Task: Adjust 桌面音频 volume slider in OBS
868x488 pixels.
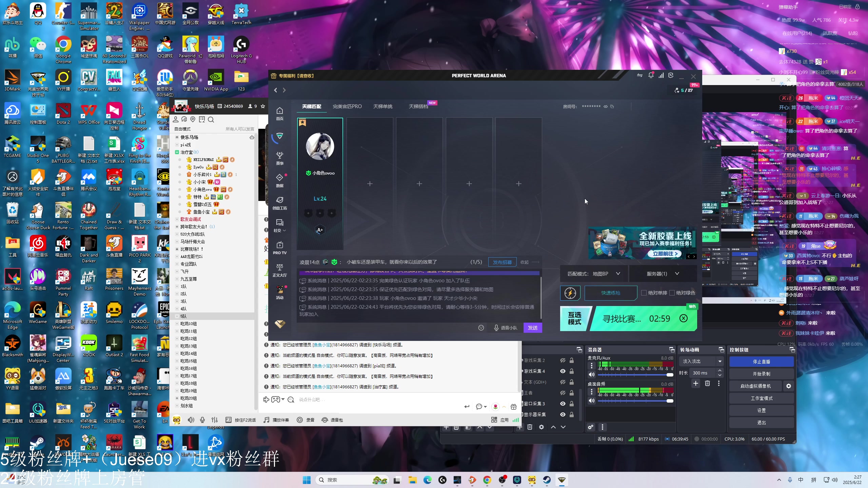Action: [x=636, y=401]
